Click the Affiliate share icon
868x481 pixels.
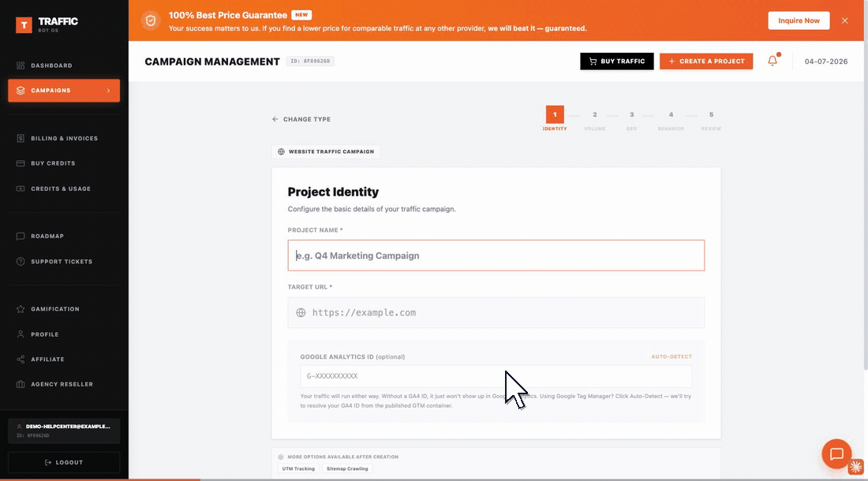(21, 360)
